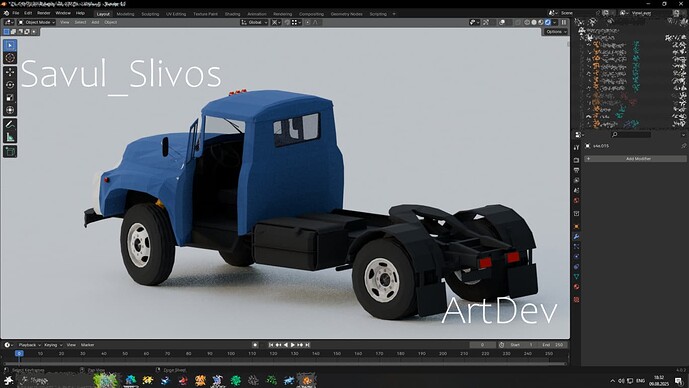Screen dimensions: 689x388
Task: Toggle viewport overlays
Action: pos(502,22)
